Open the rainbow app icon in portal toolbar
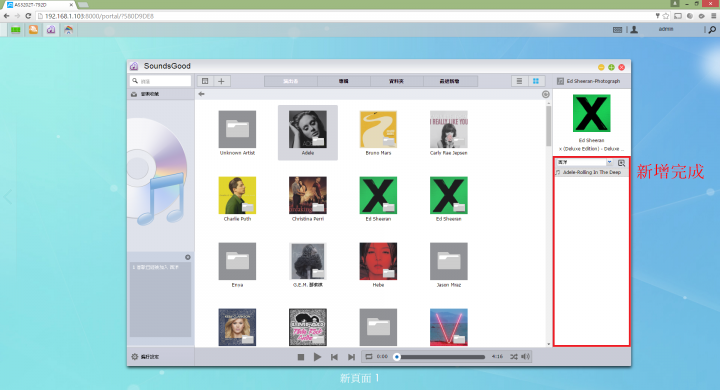The width and height of the screenshot is (720, 390). click(68, 30)
